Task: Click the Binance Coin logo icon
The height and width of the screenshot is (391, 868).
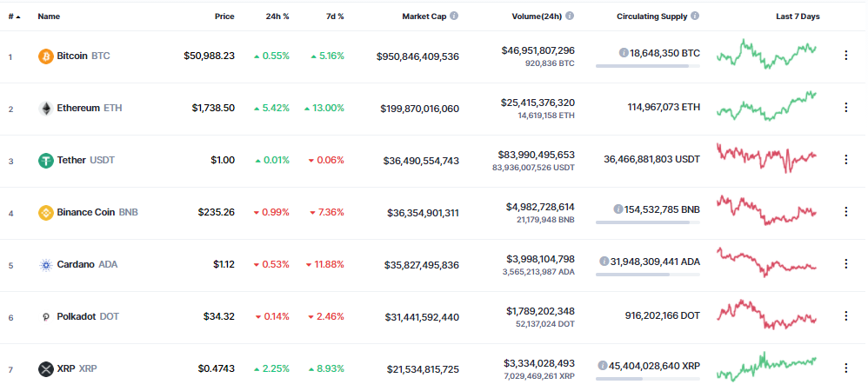Action: [x=45, y=212]
